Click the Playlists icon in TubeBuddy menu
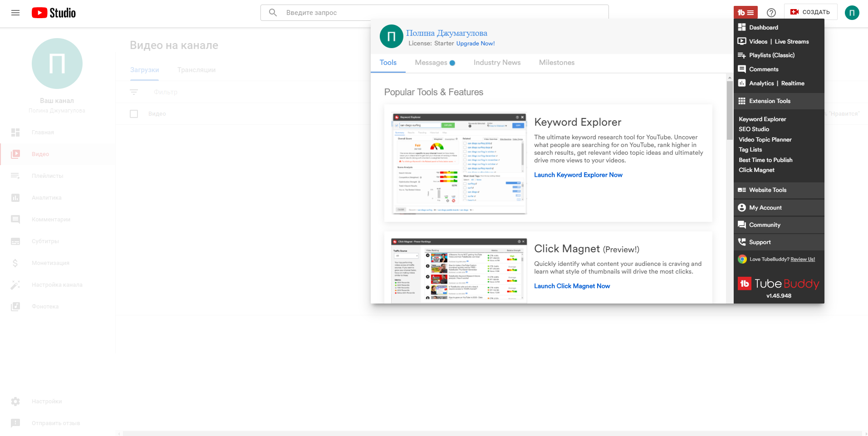Image resolution: width=868 pixels, height=436 pixels. 742,55
